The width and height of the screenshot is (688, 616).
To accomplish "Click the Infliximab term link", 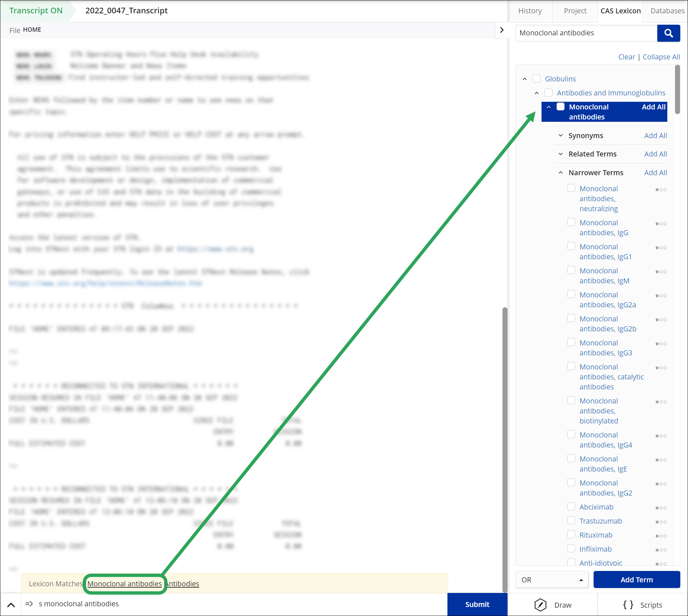I will coord(596,549).
